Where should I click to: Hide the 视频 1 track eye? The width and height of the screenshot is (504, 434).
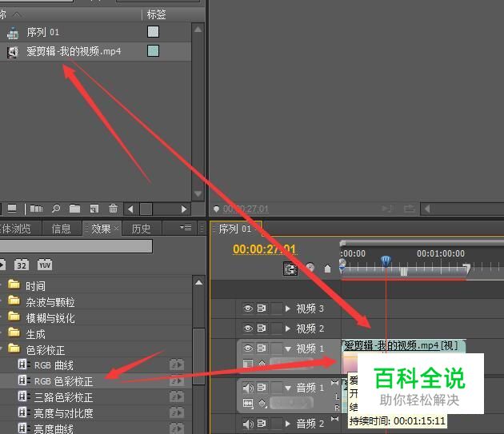click(x=248, y=348)
